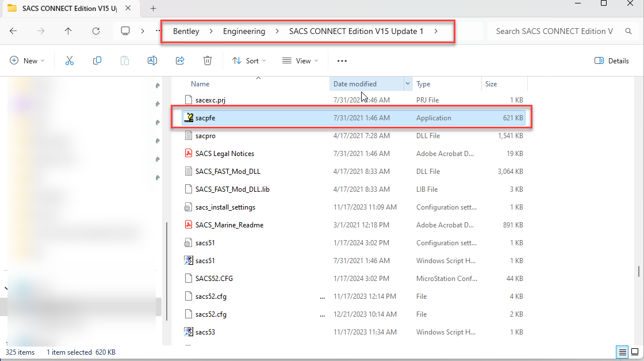The height and width of the screenshot is (361, 644).
Task: Close the SACS CONNECT Edition tab
Action: coord(128,8)
